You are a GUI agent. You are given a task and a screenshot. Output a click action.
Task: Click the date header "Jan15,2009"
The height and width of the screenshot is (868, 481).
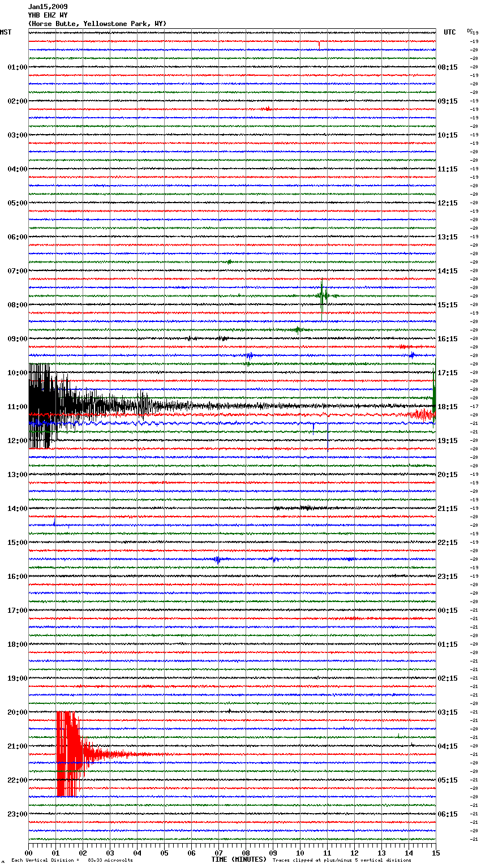[48, 7]
